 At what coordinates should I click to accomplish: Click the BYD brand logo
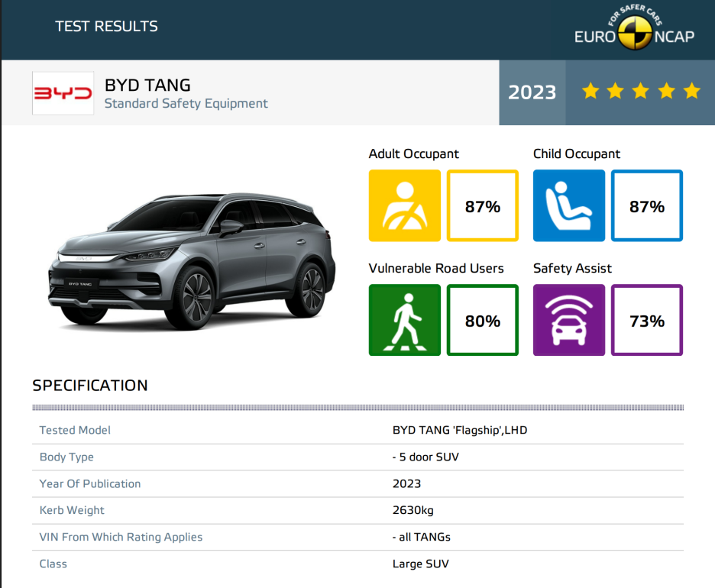63,93
